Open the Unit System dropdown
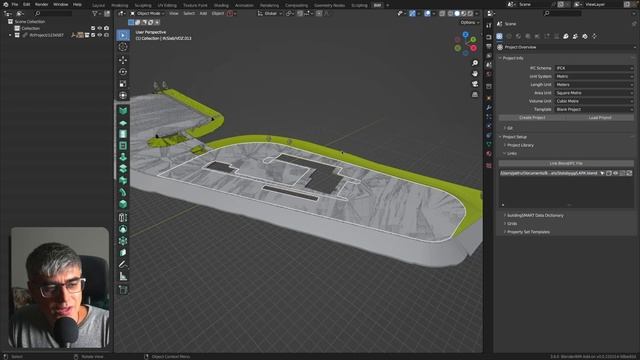The image size is (640, 360). pos(594,76)
